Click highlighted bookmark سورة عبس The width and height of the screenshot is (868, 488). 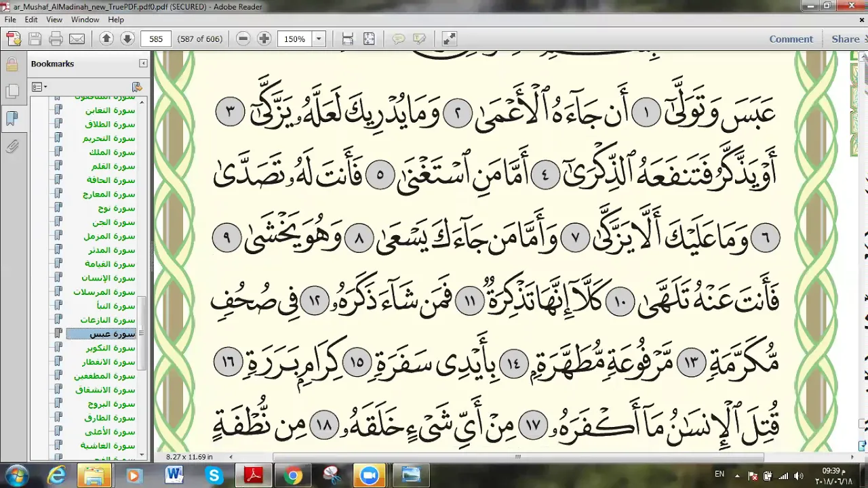102,334
